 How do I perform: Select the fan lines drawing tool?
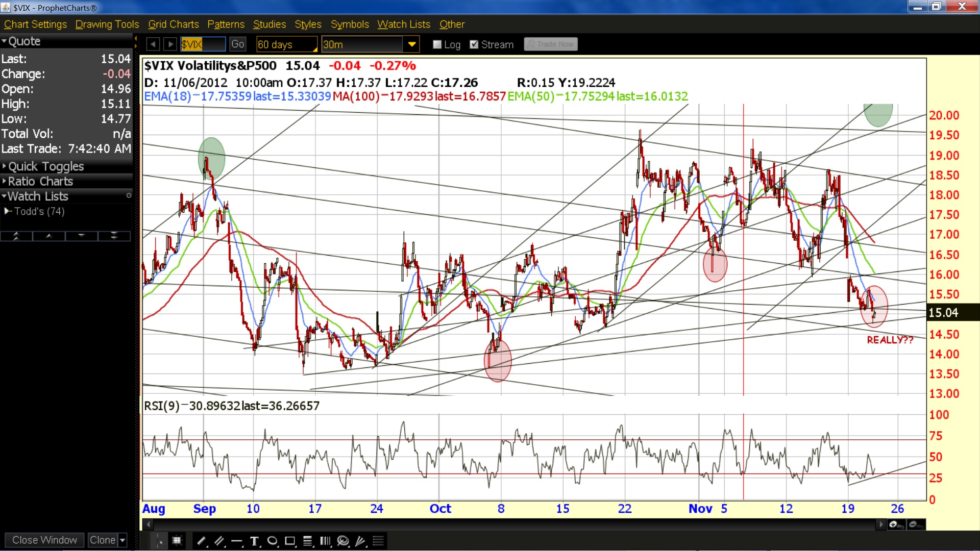click(361, 541)
